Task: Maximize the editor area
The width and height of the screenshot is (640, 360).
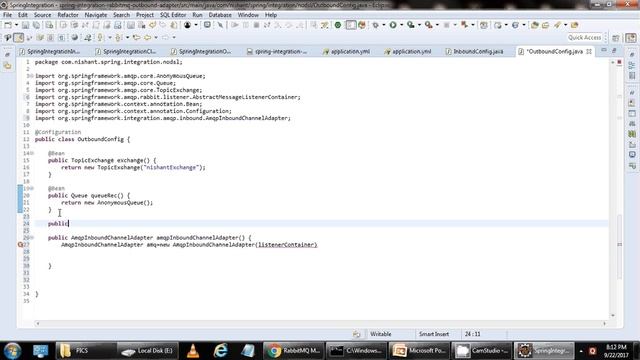Action: tap(614, 50)
